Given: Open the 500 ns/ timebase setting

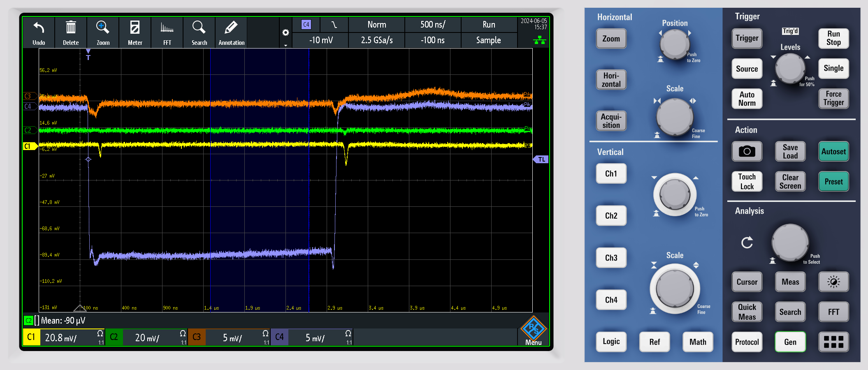Looking at the screenshot, I should pos(432,25).
